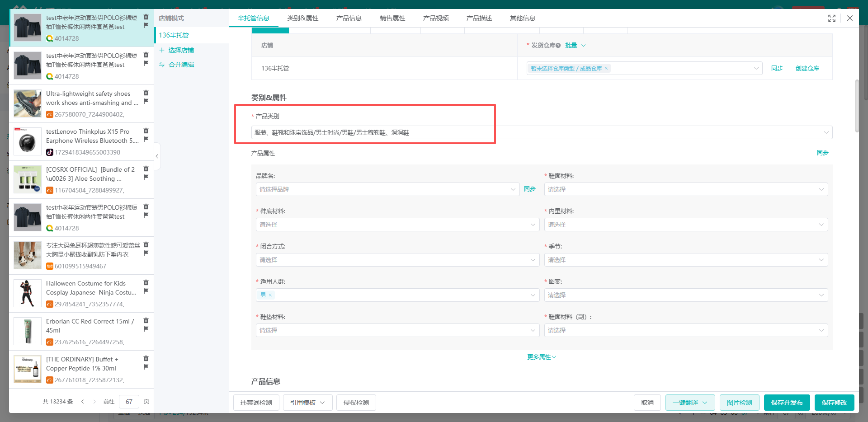Screen dimensions: 868x422
Task: Open 一键翻译 dropdown button
Action: pos(690,403)
